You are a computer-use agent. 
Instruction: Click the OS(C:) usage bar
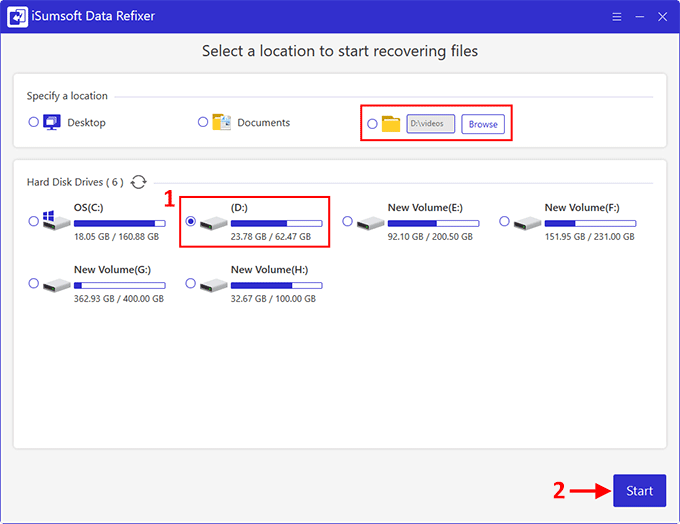pos(120,223)
